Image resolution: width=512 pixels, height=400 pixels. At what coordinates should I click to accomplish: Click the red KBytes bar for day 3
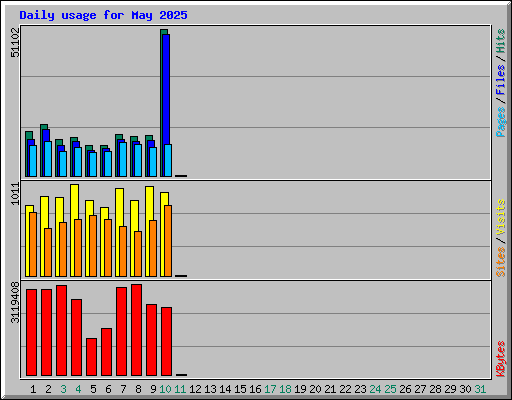point(61,331)
